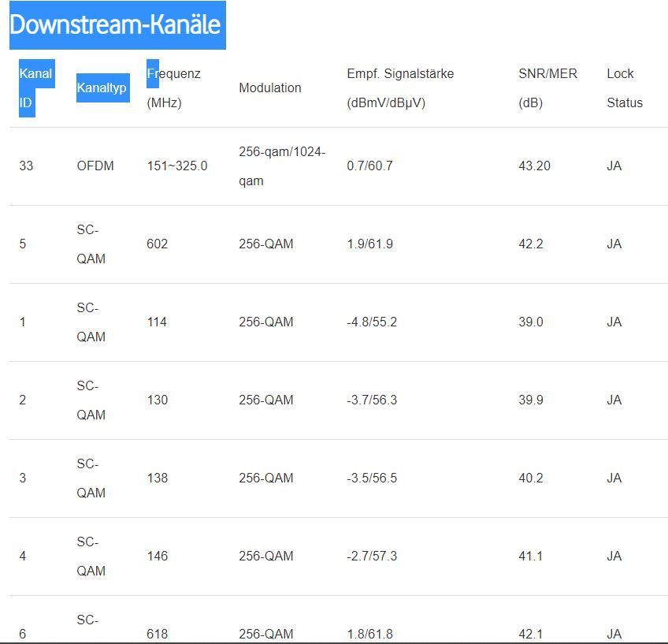Select frequency value 138
The width and height of the screenshot is (668, 644).
coord(158,478)
